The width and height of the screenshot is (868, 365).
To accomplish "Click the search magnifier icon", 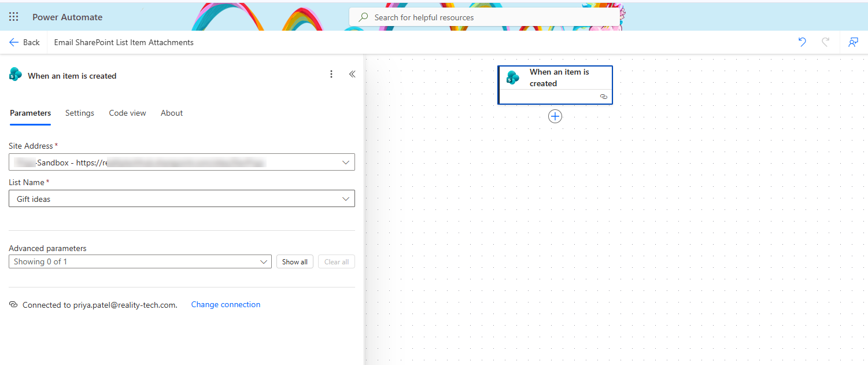I will [363, 17].
